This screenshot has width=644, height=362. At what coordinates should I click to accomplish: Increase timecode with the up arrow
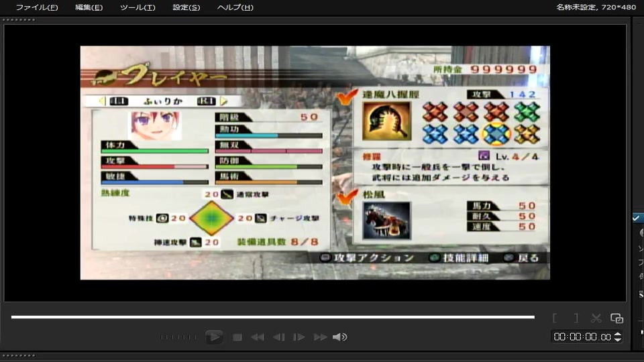point(617,334)
